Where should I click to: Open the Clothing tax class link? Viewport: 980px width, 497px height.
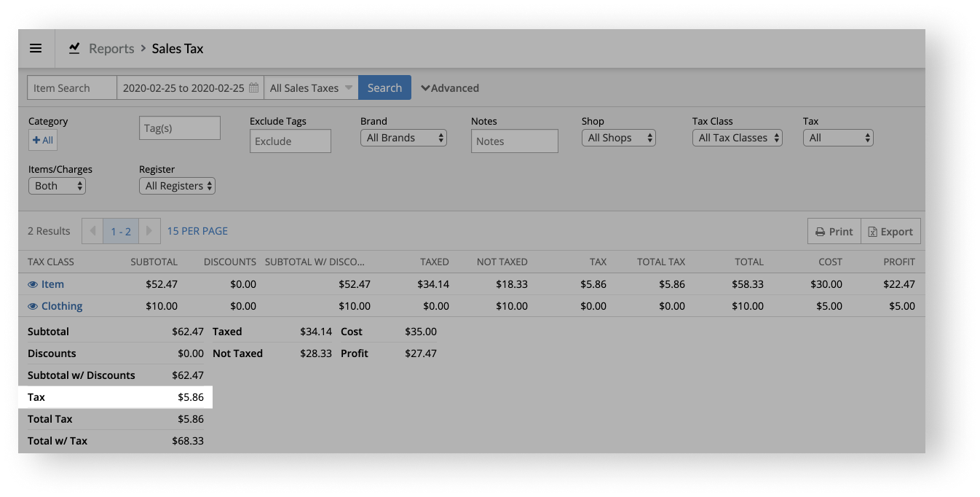tap(62, 306)
